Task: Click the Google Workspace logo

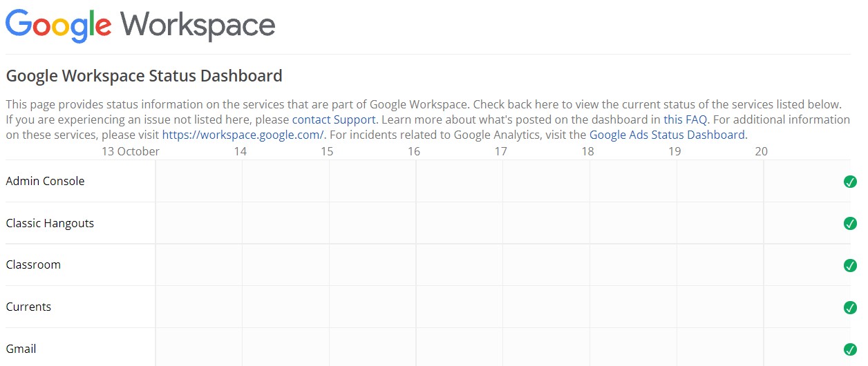Action: (140, 26)
